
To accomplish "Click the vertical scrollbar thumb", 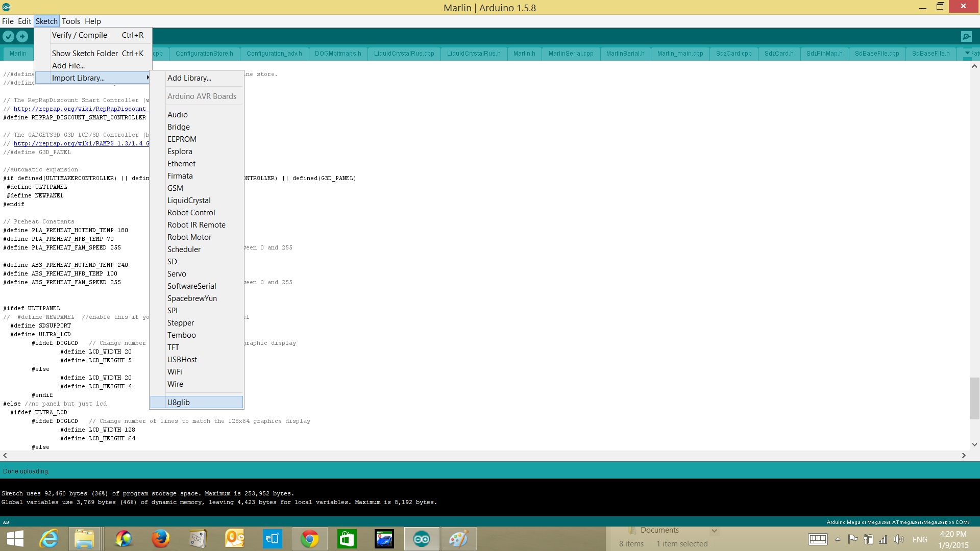I will point(974,398).
